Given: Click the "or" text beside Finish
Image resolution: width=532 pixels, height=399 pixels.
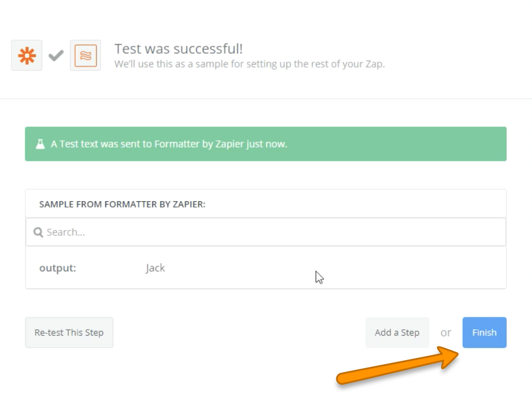Looking at the screenshot, I should (x=446, y=333).
